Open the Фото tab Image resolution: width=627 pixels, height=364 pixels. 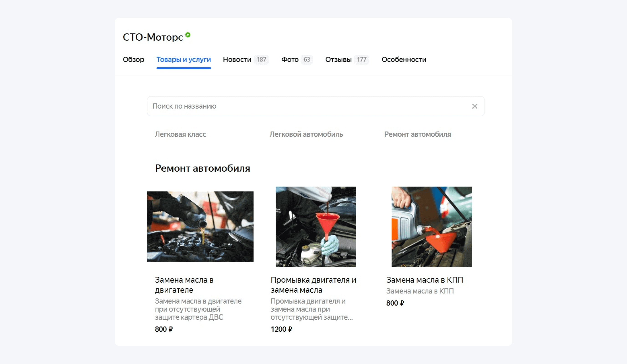290,59
